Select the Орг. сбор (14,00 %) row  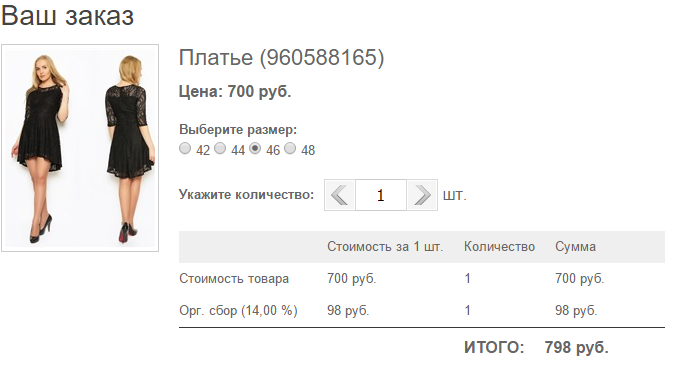tap(422, 311)
